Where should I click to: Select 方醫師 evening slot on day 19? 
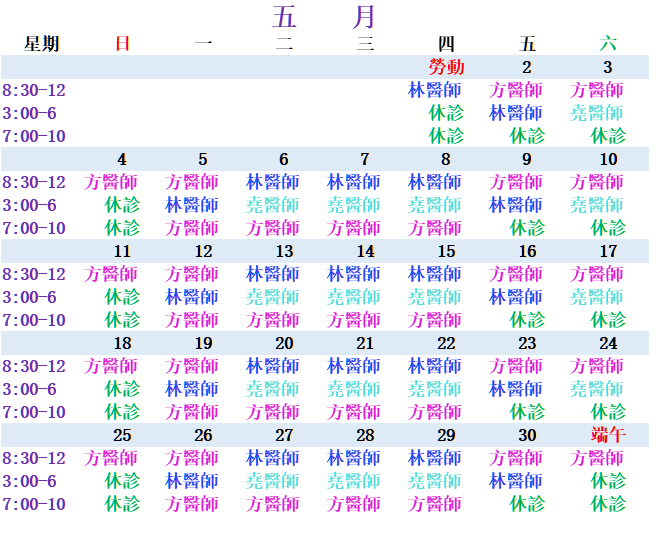coord(191,412)
